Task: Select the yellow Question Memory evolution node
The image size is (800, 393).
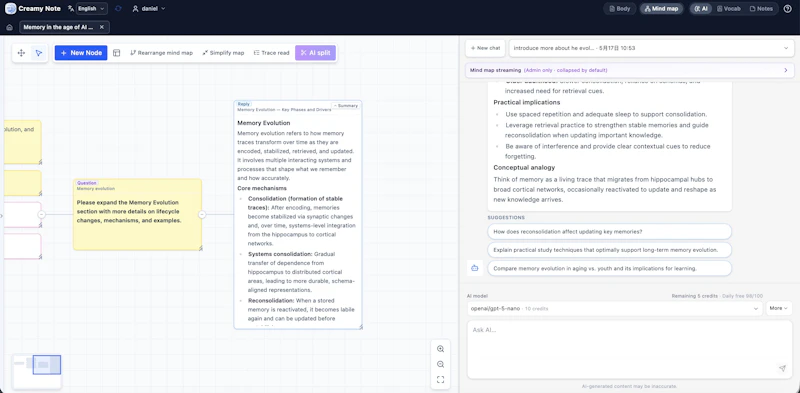Action: [137, 214]
